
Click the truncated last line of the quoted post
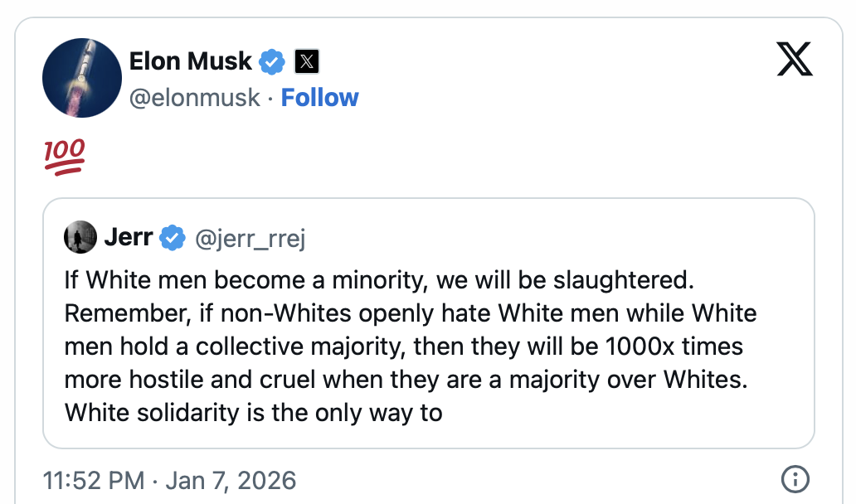253,412
